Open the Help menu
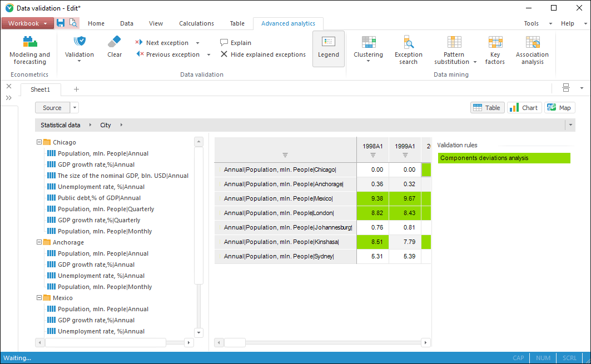 [567, 23]
